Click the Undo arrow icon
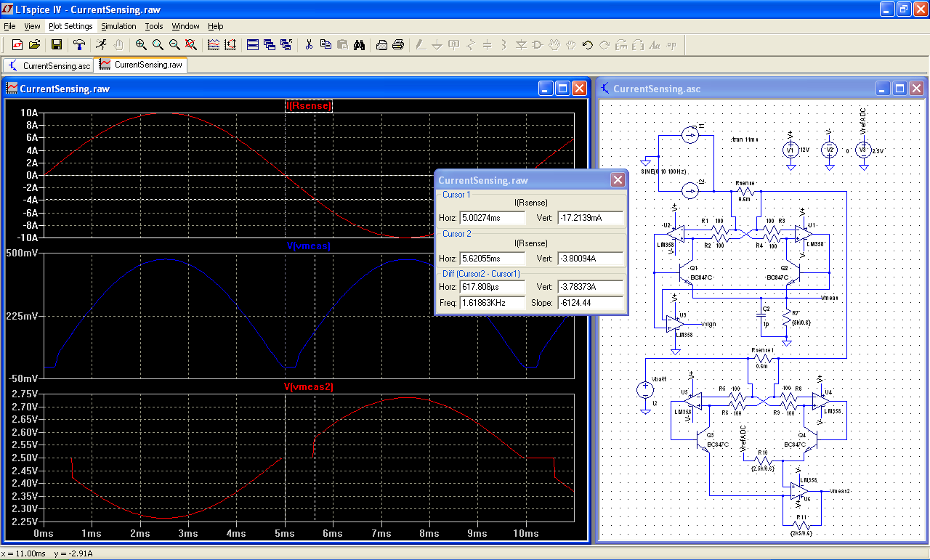The width and height of the screenshot is (930, 560). pyautogui.click(x=588, y=45)
